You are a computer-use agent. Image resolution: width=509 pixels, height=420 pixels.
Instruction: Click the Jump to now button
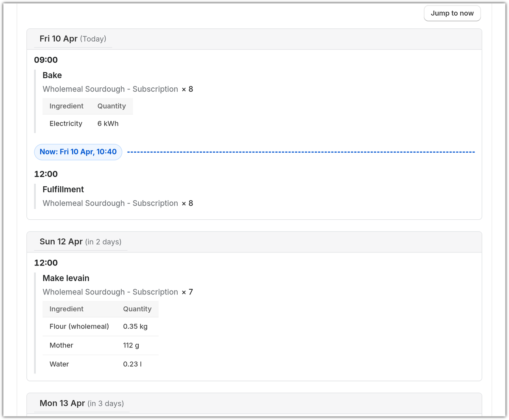[x=452, y=13]
